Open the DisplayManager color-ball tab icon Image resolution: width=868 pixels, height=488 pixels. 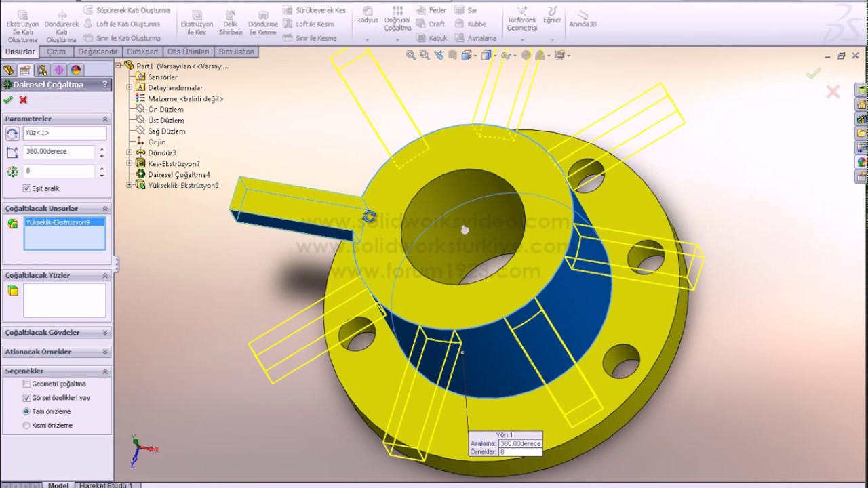[x=76, y=70]
